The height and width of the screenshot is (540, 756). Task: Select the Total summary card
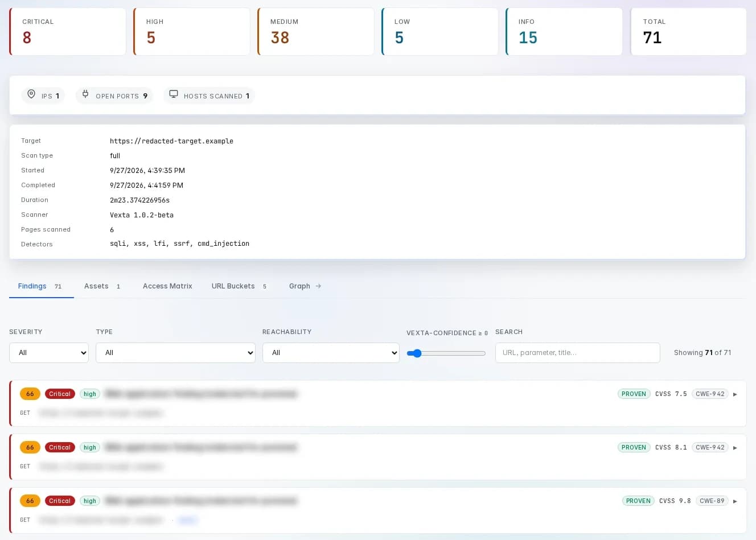coord(688,32)
